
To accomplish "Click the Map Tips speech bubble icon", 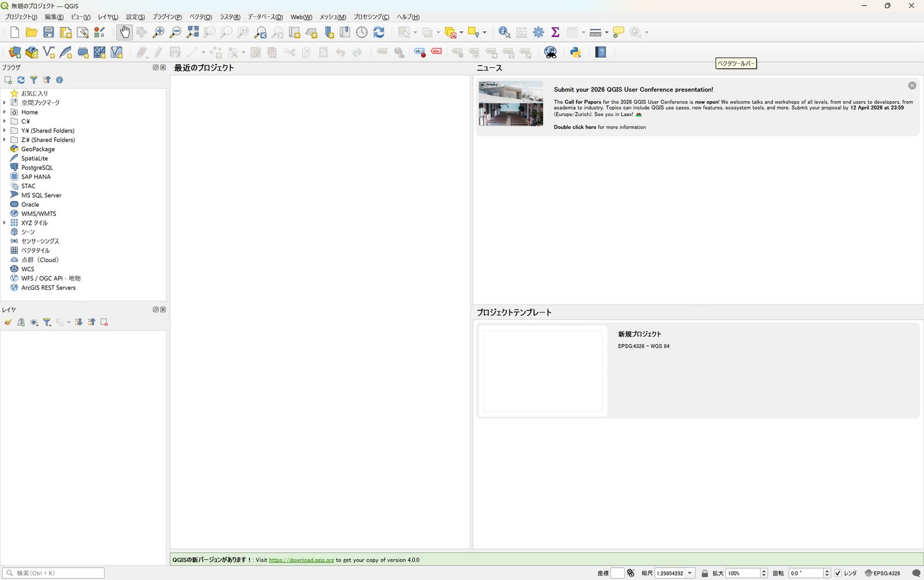I will click(x=619, y=32).
